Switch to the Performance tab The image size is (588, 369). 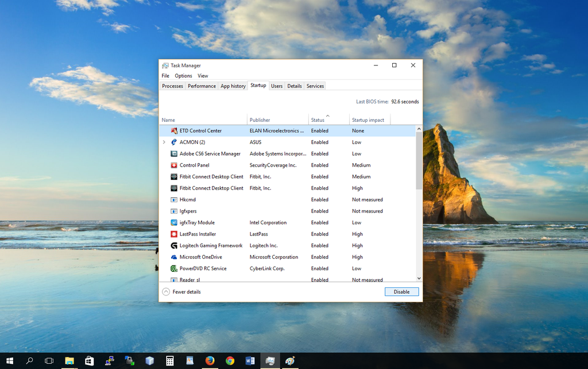pos(202,86)
